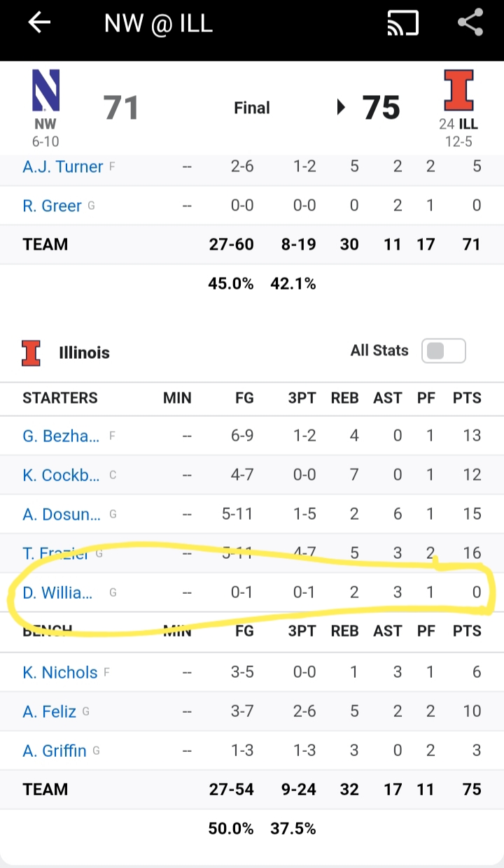Image resolution: width=504 pixels, height=868 pixels.
Task: Tap the share icon
Action: (470, 22)
